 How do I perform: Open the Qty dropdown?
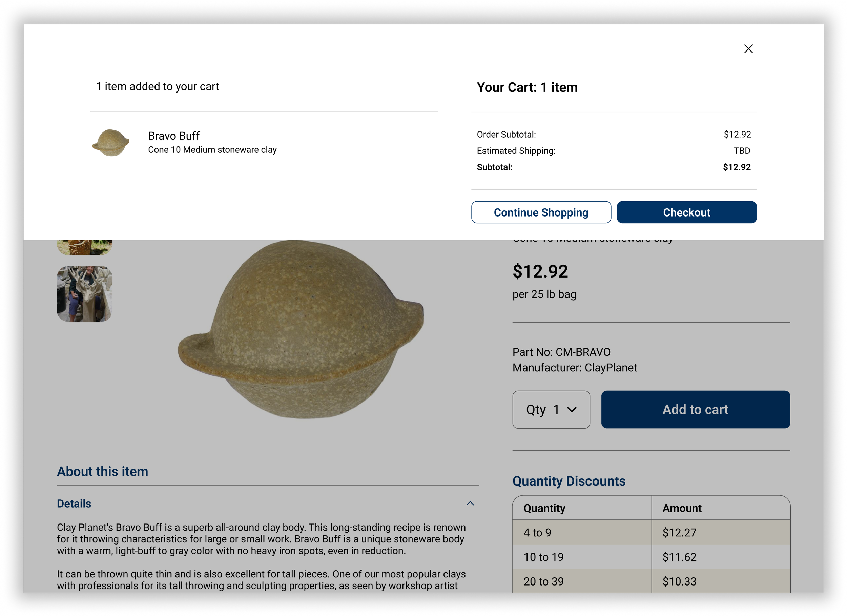pyautogui.click(x=551, y=409)
